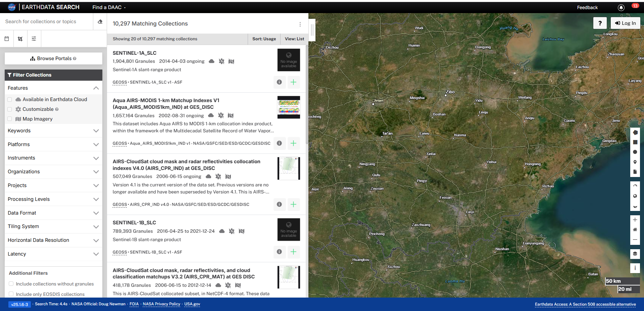Zoom out on the map
Image resolution: width=644 pixels, height=311 pixels.
tap(635, 240)
